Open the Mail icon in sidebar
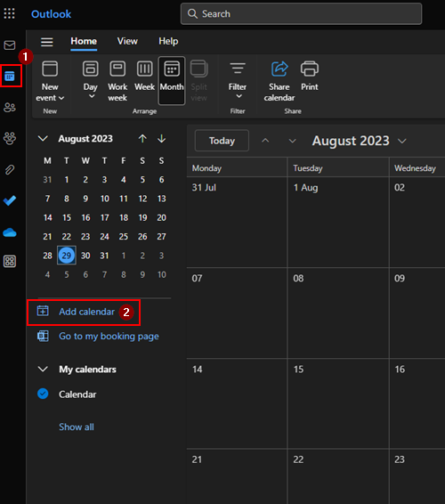 tap(10, 45)
